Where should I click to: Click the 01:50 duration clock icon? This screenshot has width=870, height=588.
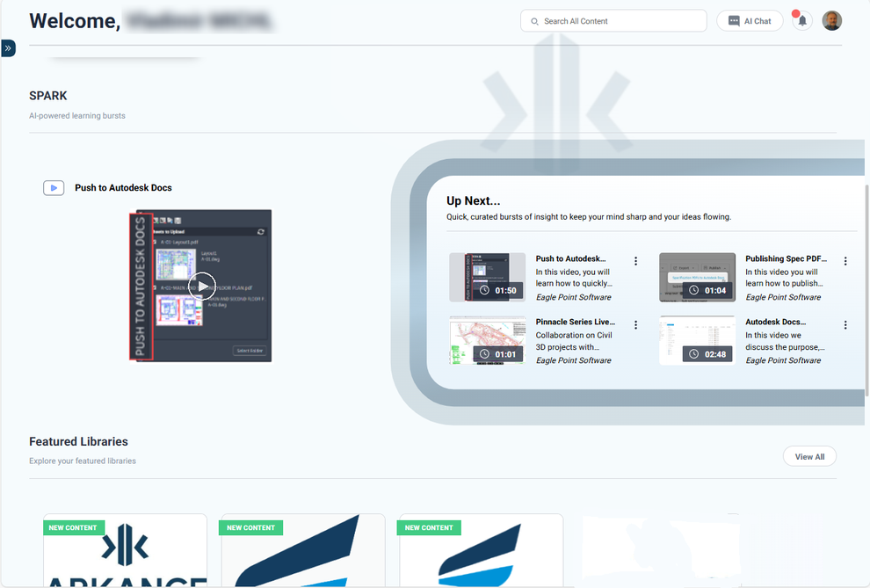484,291
